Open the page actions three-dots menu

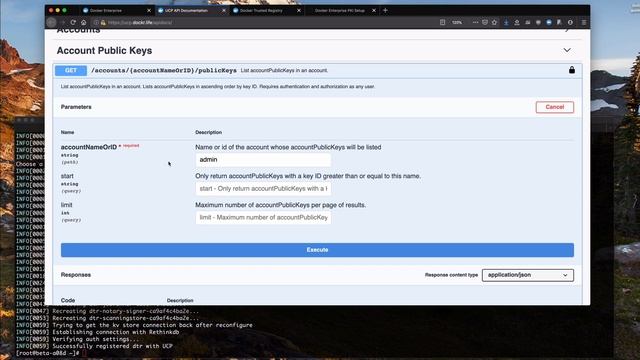click(475, 22)
